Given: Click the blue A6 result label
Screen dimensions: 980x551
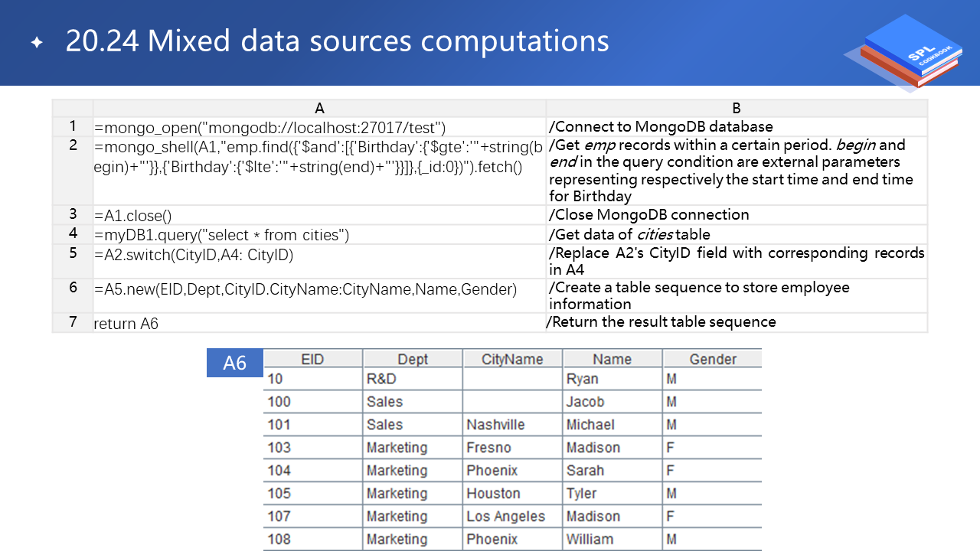Looking at the screenshot, I should click(x=234, y=363).
